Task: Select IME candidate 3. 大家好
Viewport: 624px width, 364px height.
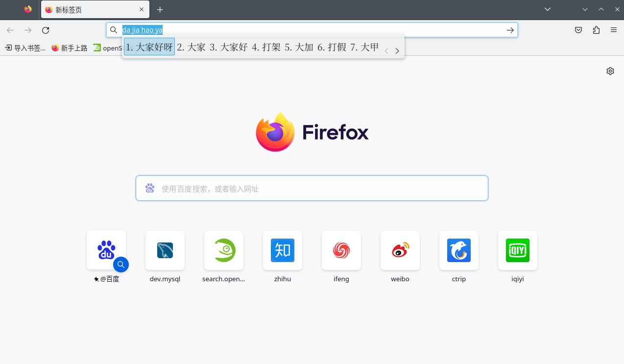Action: click(229, 47)
